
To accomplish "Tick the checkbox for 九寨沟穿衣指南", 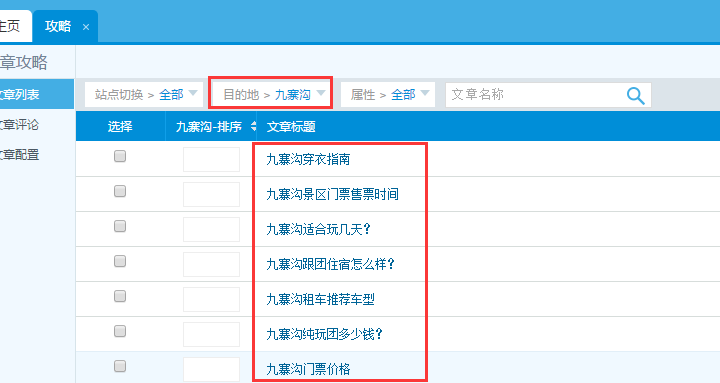I will [x=120, y=156].
